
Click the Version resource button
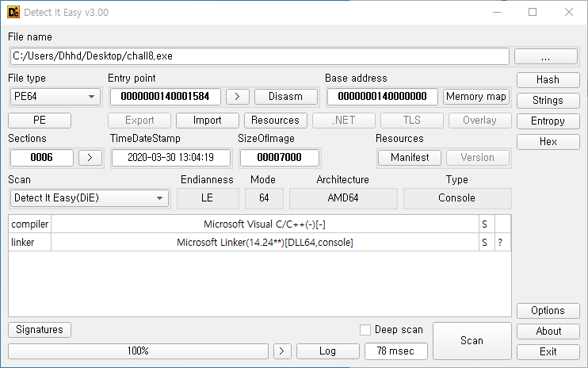[x=478, y=158]
